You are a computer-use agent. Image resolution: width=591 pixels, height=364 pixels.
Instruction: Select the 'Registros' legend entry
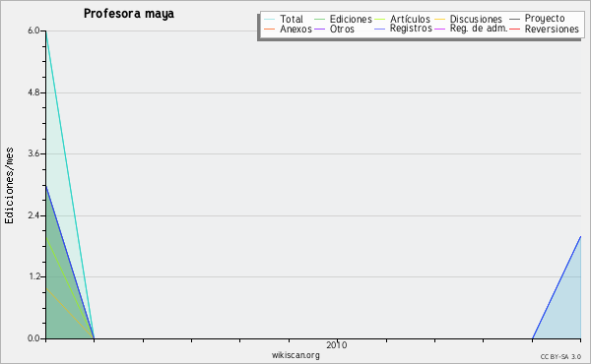point(411,29)
